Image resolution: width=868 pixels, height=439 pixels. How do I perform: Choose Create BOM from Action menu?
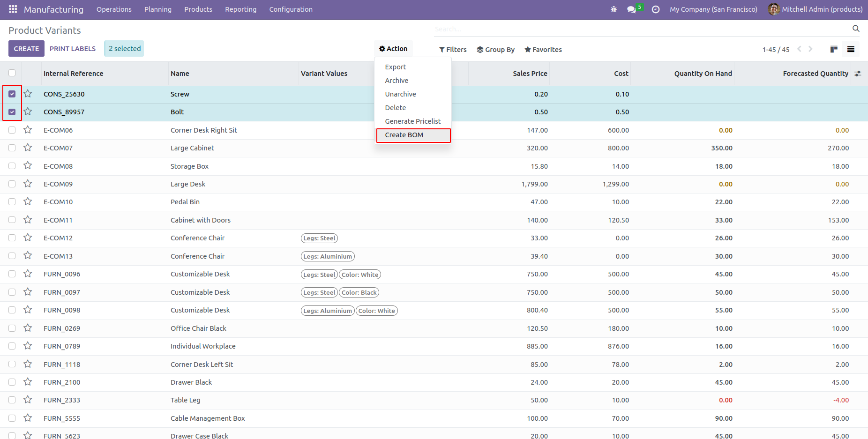click(404, 135)
